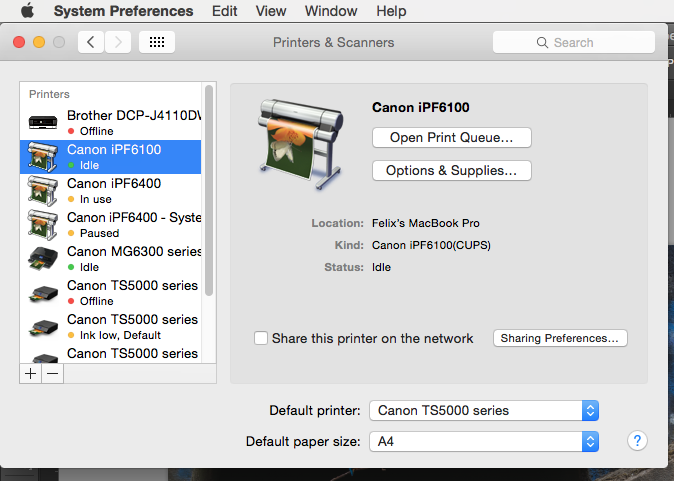Screen dimensions: 674x481
Task: Enable Share this printer on the network
Action: coord(261,338)
